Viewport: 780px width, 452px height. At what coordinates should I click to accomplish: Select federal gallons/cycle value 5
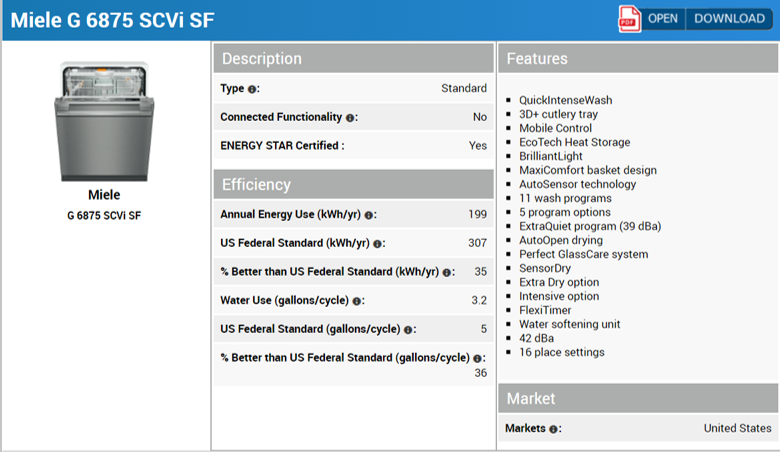(x=484, y=329)
